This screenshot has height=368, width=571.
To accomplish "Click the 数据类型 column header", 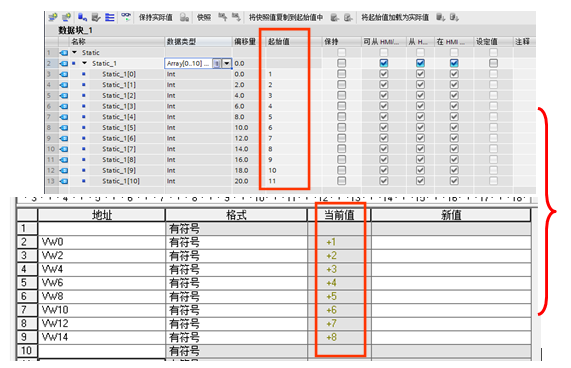I will pyautogui.click(x=198, y=42).
